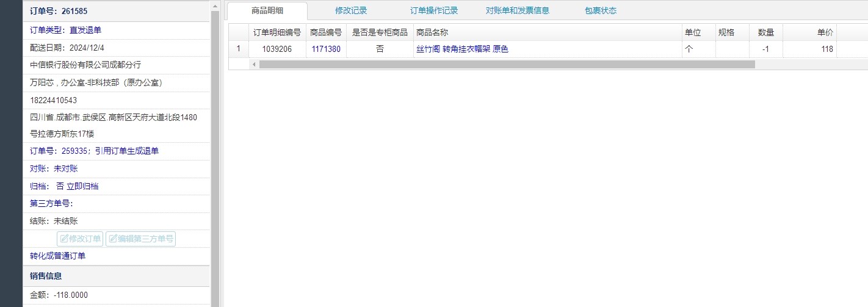
Task: Switch to the 修改记录 tab
Action: [351, 10]
